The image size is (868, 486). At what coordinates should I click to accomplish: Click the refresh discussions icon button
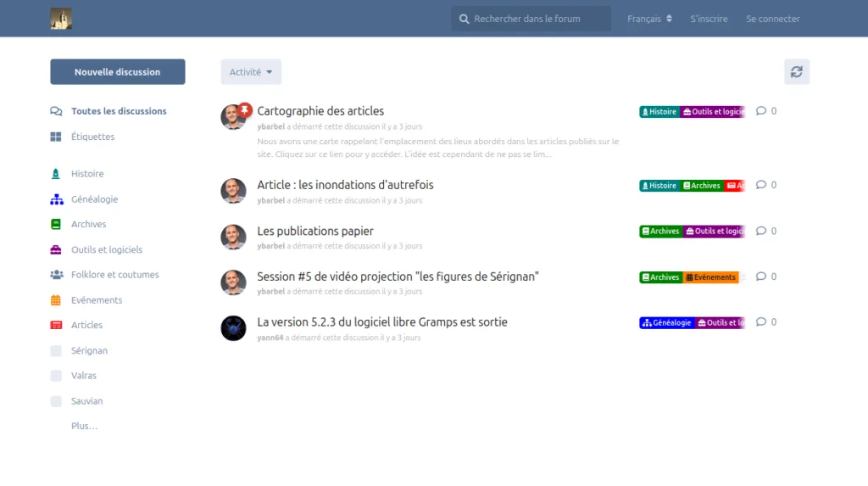tap(796, 72)
